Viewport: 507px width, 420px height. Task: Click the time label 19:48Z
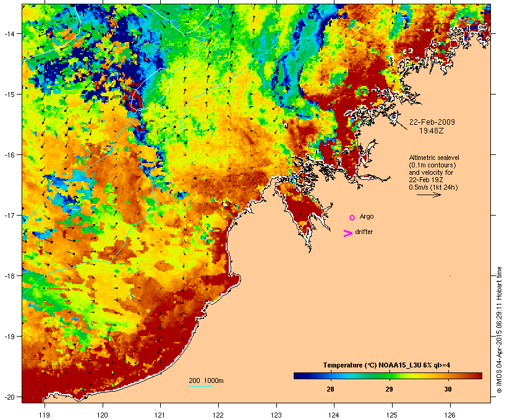coord(432,131)
